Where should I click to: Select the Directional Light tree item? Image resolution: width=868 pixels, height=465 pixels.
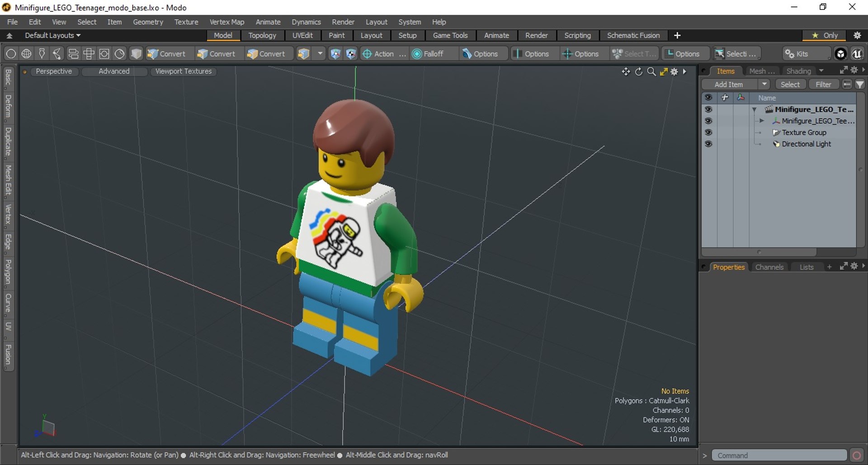807,144
